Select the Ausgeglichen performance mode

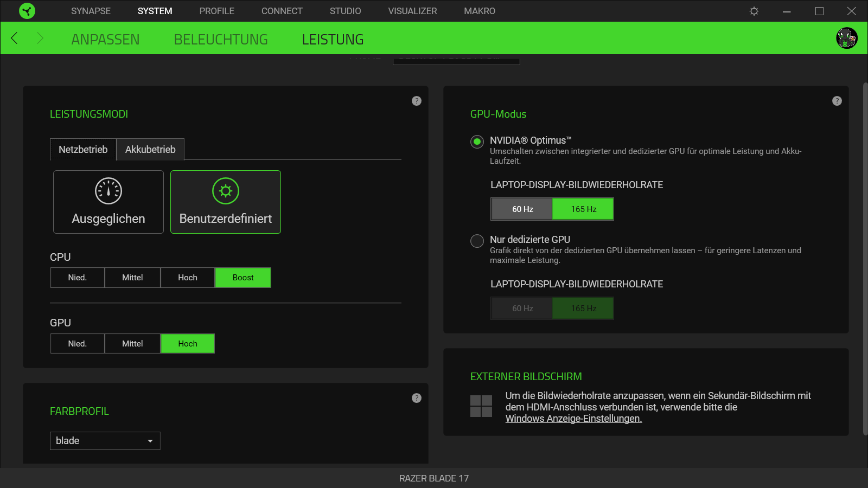tap(108, 202)
